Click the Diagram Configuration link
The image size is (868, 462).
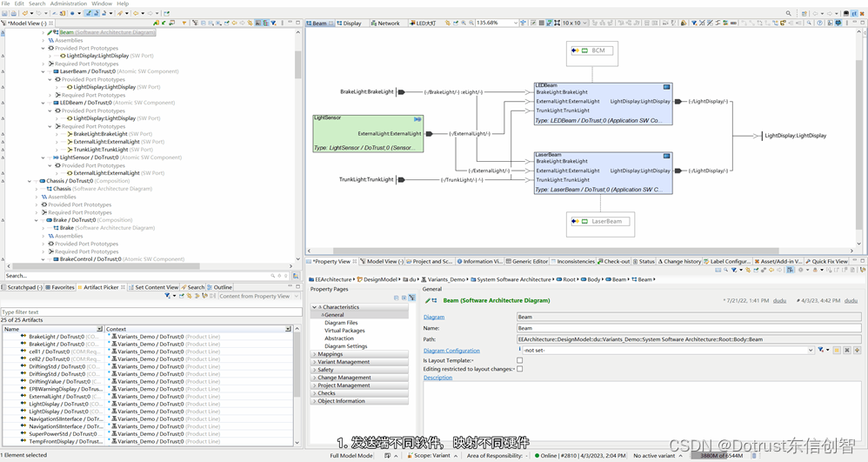[x=451, y=351]
